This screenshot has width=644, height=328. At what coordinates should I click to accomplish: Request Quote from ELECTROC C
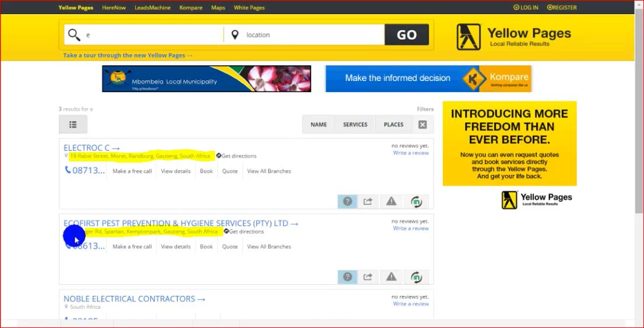point(230,171)
